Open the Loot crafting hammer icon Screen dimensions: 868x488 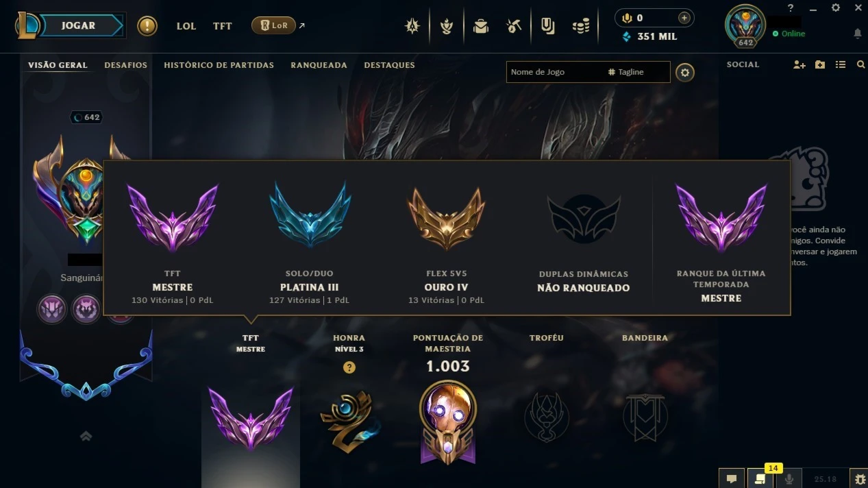tap(514, 26)
